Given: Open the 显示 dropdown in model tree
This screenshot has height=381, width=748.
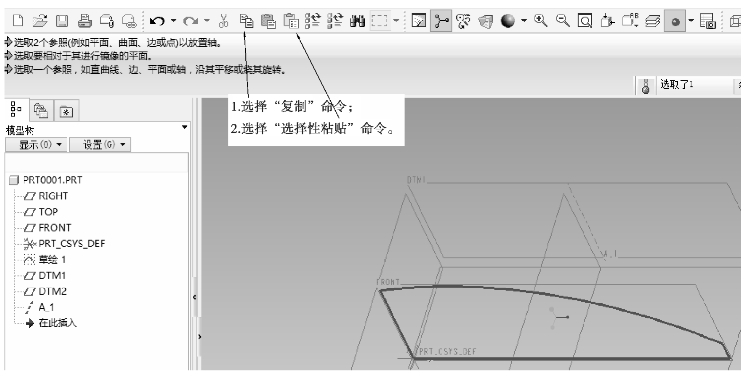Looking at the screenshot, I should (x=36, y=144).
